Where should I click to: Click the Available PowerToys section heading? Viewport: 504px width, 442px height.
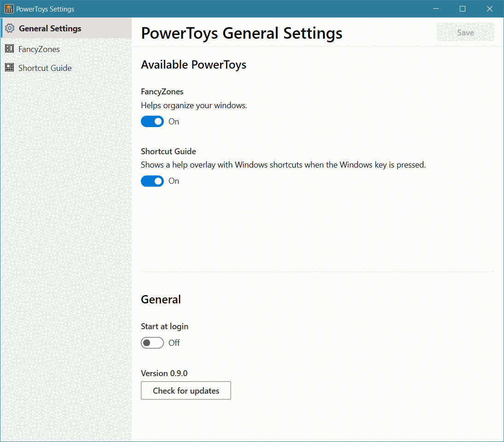[x=193, y=64]
